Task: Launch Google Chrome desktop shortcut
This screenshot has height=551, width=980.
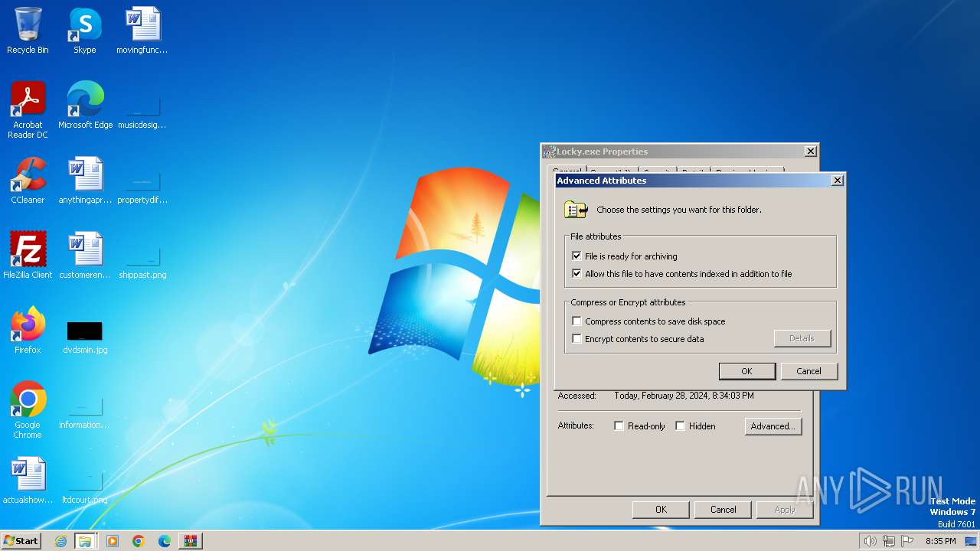Action: click(x=28, y=410)
